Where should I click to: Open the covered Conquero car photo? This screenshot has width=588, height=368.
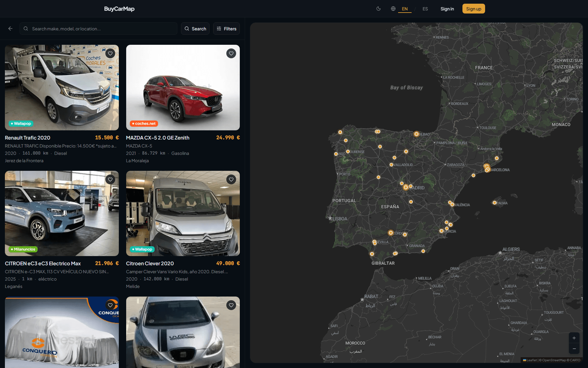click(x=62, y=332)
